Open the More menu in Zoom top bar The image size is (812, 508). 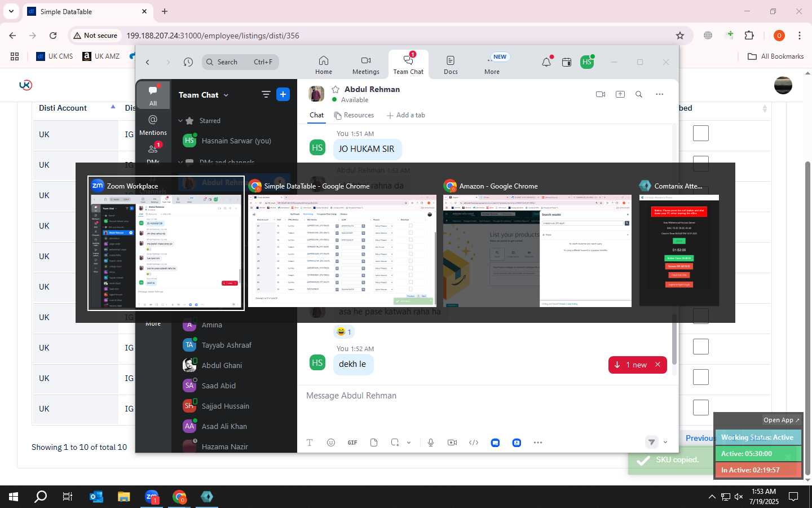(492, 64)
